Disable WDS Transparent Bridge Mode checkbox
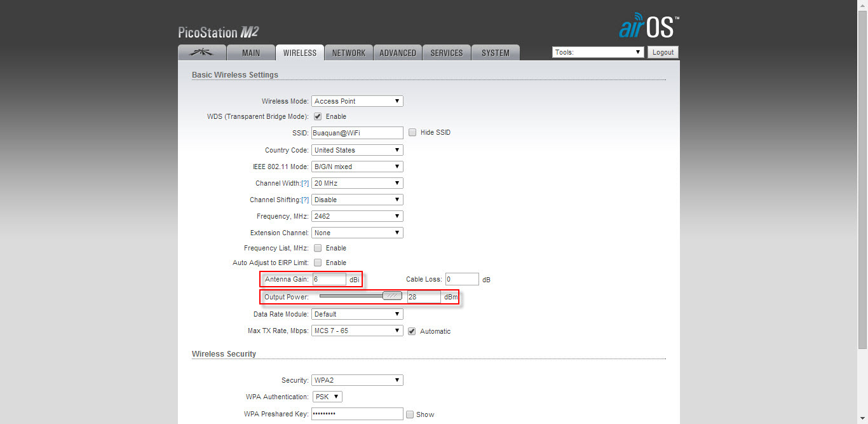The width and height of the screenshot is (868, 424). (x=318, y=117)
